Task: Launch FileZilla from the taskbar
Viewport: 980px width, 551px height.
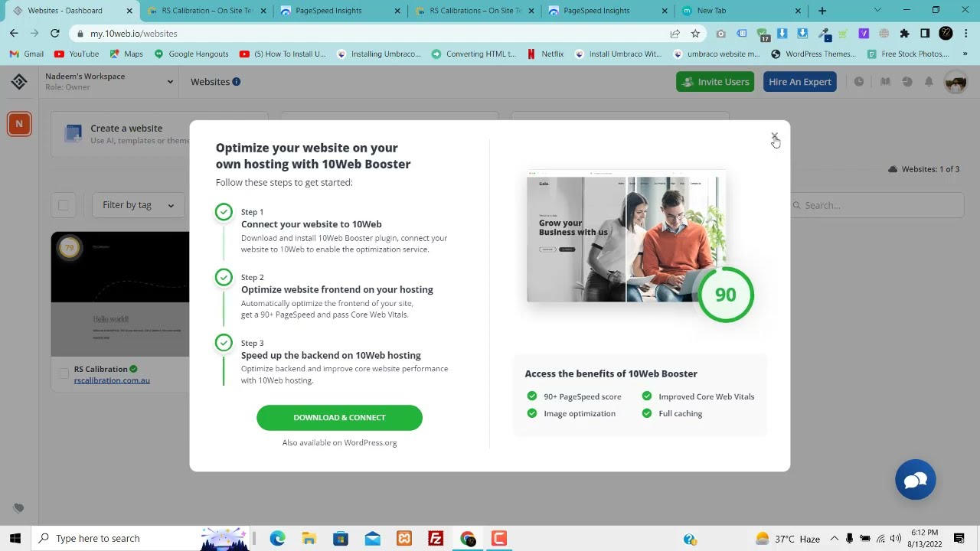Action: pyautogui.click(x=436, y=539)
